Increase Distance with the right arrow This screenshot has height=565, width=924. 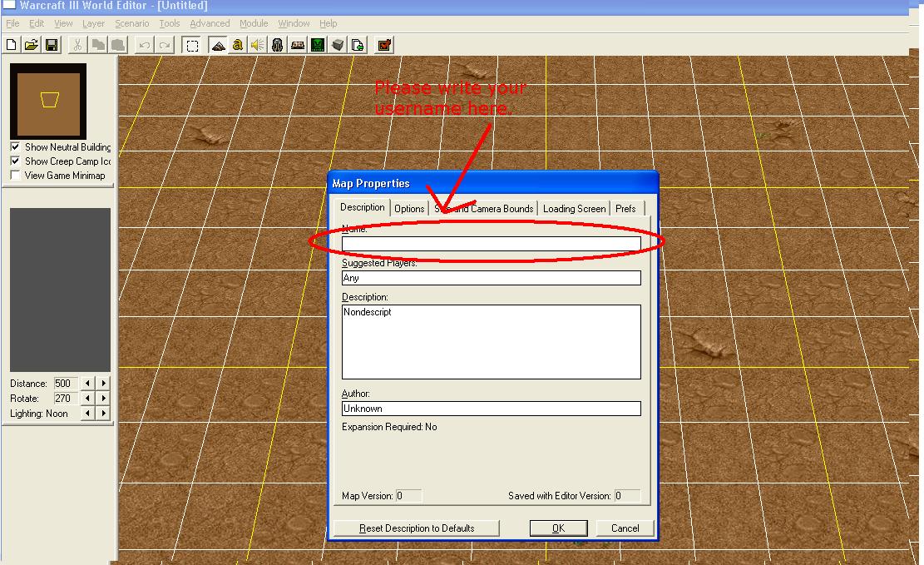tap(104, 384)
